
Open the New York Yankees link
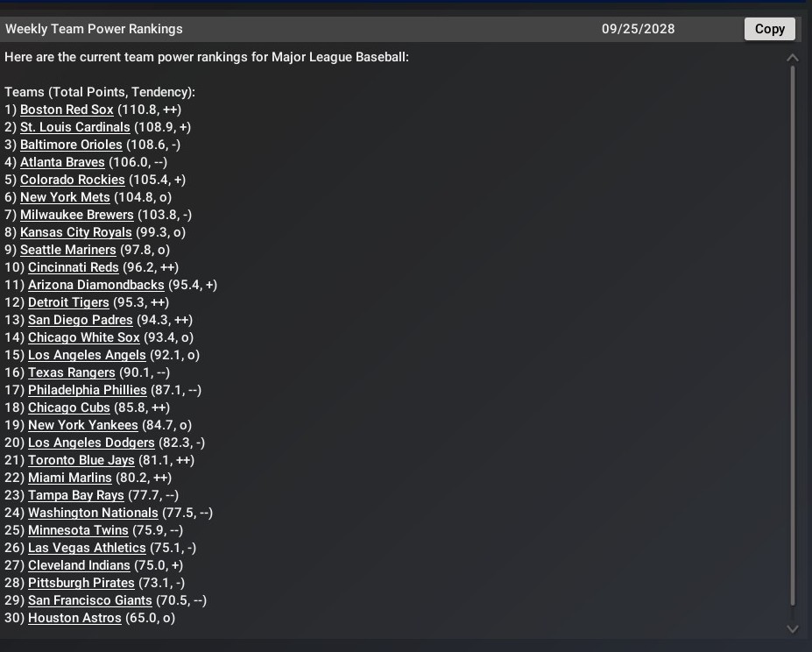pyautogui.click(x=83, y=426)
